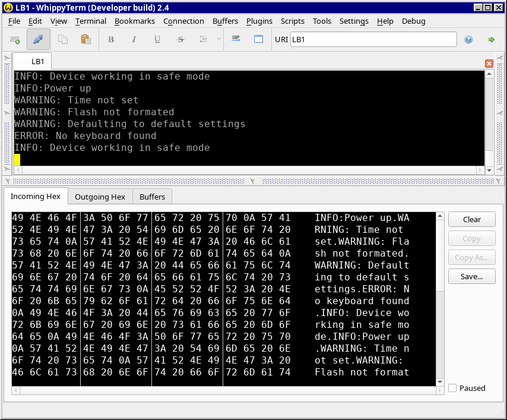The height and width of the screenshot is (420, 507).
Task: Open the Plugins menu
Action: [x=259, y=21]
